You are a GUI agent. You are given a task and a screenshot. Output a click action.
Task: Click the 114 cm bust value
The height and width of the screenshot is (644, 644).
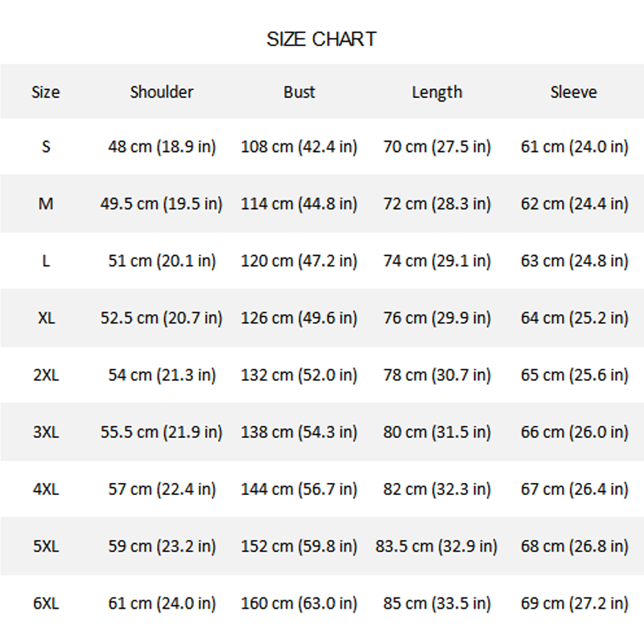299,204
